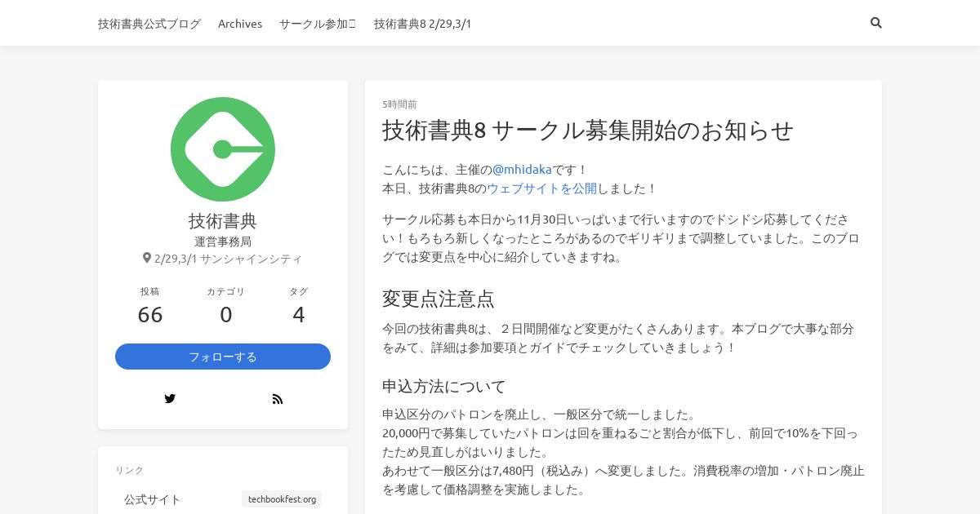Screen dimensions: 980x514
Task: Click the 変更点注意点 heading
Action: (439, 299)
